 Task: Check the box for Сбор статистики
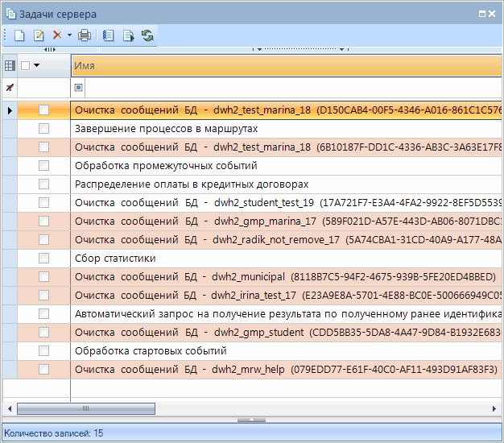tap(43, 259)
